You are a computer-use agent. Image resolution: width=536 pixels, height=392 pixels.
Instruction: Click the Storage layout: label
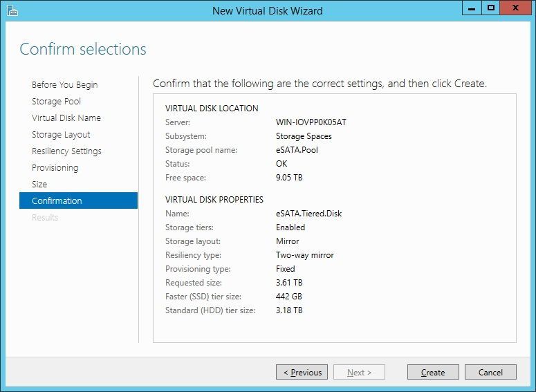pos(193,241)
